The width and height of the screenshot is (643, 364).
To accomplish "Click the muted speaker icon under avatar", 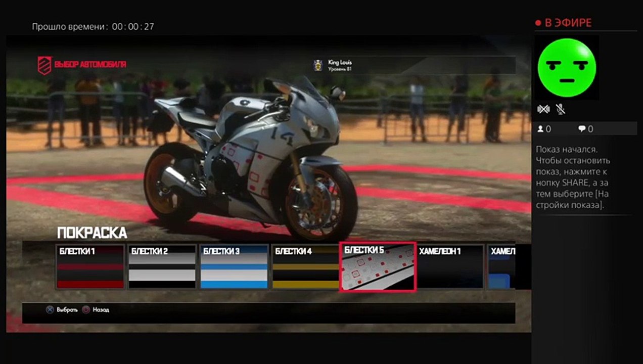I will pos(543,109).
